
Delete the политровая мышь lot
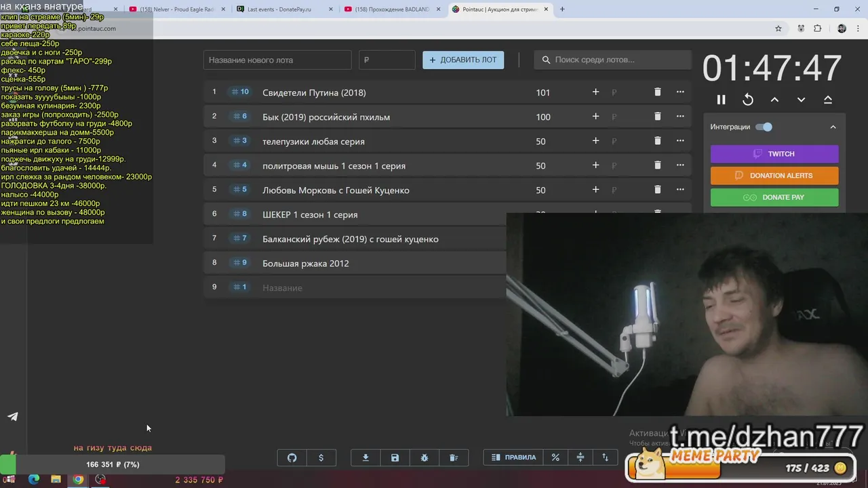[657, 165]
